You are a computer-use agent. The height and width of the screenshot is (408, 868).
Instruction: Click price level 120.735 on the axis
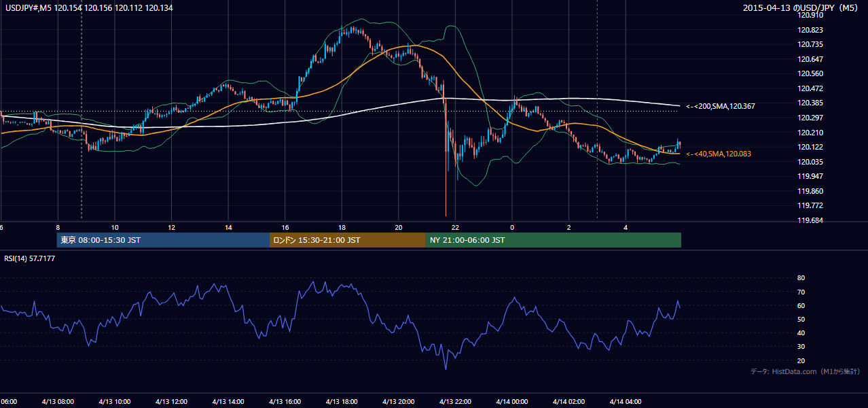tap(810, 44)
